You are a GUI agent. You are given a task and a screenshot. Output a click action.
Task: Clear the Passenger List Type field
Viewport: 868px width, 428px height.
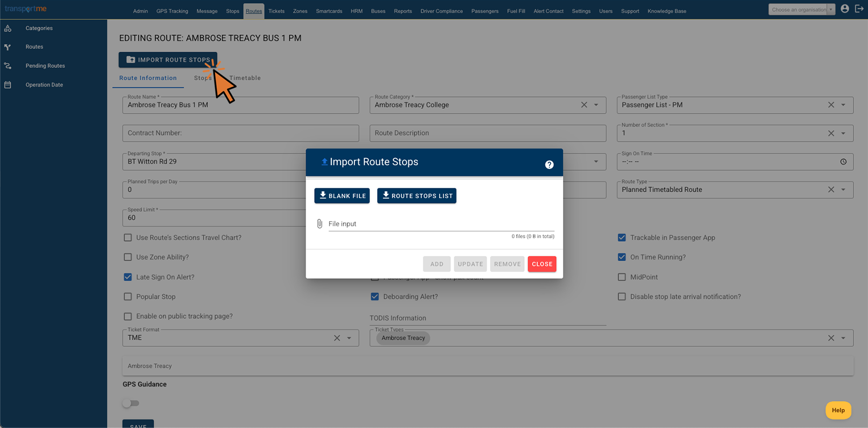pyautogui.click(x=831, y=105)
